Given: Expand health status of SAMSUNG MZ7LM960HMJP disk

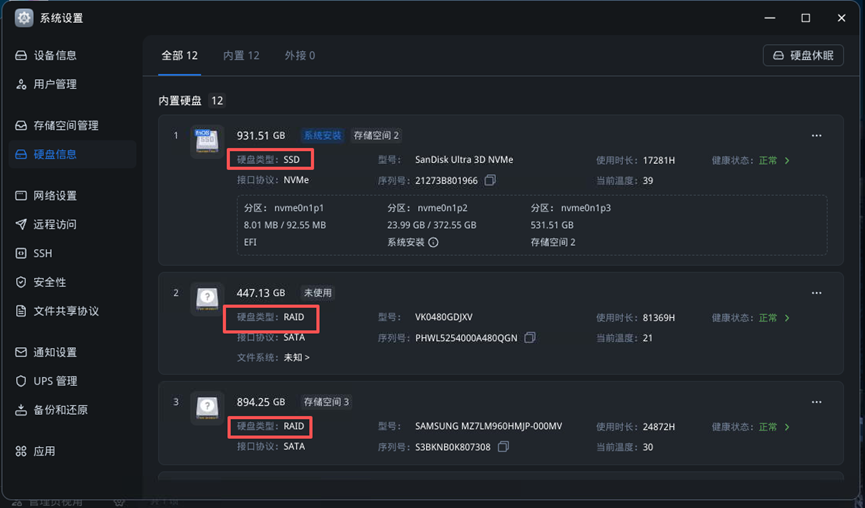Looking at the screenshot, I should [787, 427].
